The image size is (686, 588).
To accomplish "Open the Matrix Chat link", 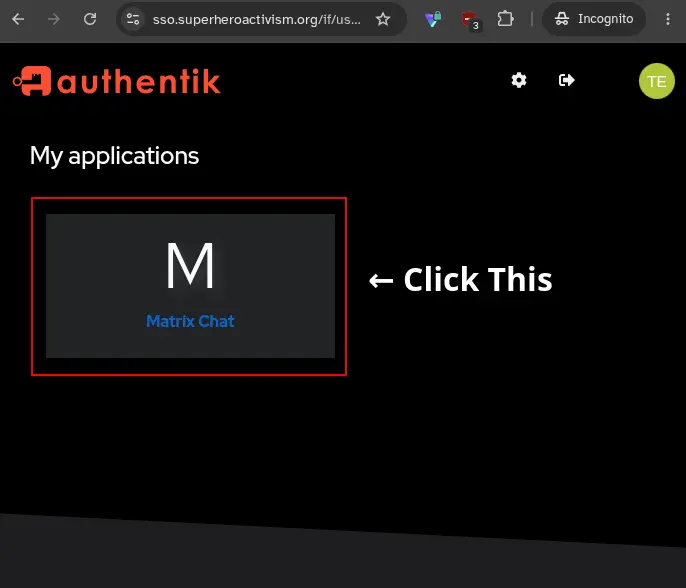I will (x=190, y=322).
